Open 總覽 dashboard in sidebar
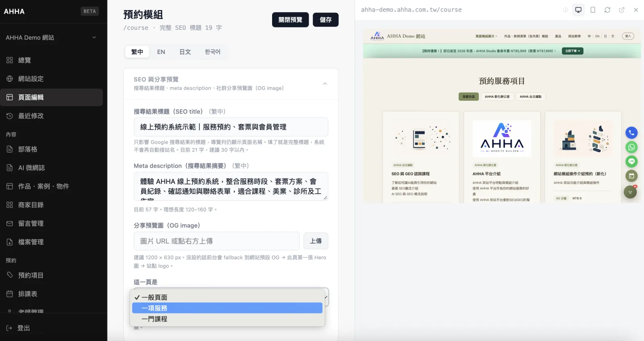The width and height of the screenshot is (644, 341). coord(51,60)
